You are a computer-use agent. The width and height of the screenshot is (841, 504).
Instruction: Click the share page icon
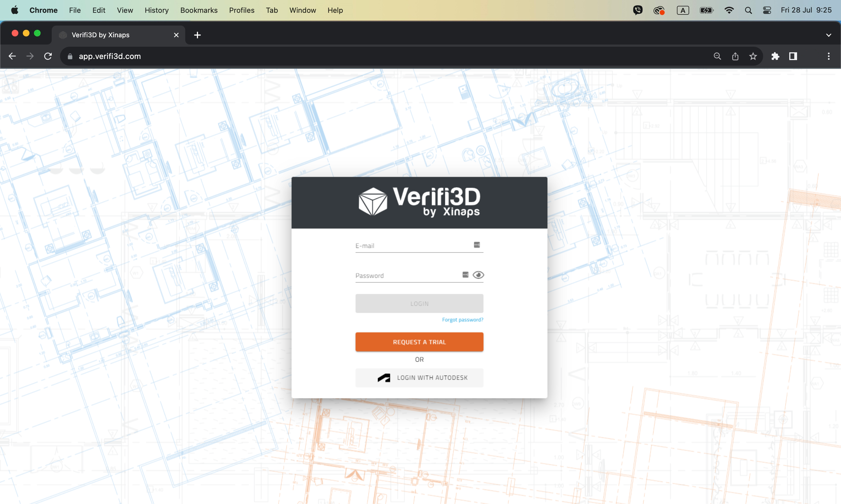pos(735,56)
